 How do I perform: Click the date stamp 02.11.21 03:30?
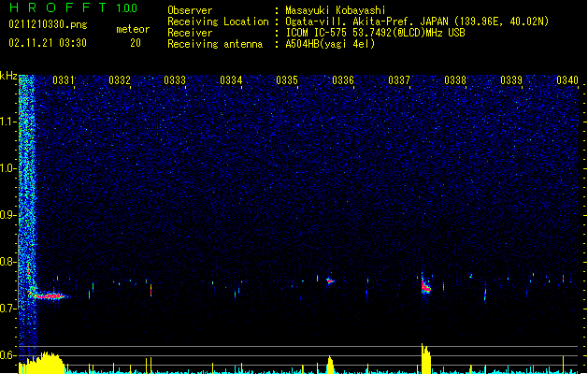[x=48, y=43]
